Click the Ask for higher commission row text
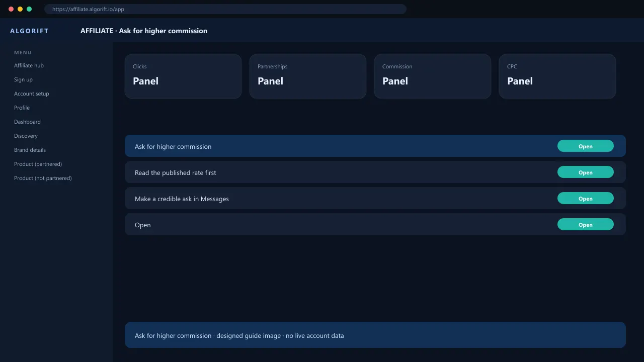Viewport: 644px width, 362px height. click(x=173, y=146)
